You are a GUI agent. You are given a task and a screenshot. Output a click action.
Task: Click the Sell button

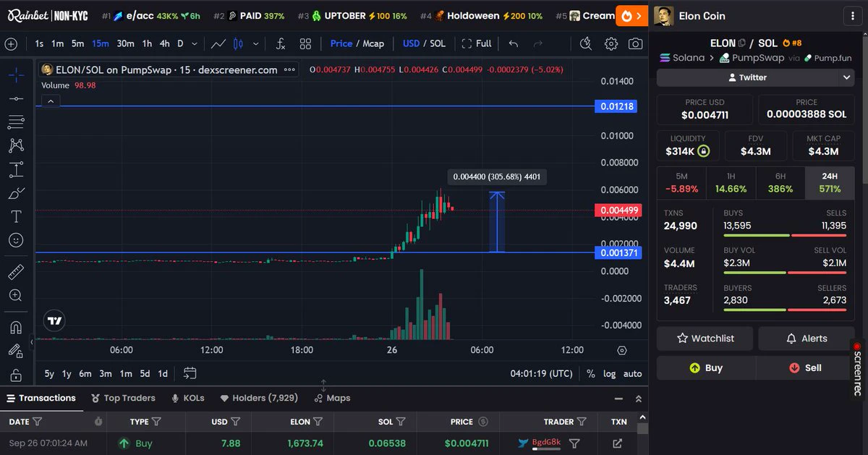point(805,367)
